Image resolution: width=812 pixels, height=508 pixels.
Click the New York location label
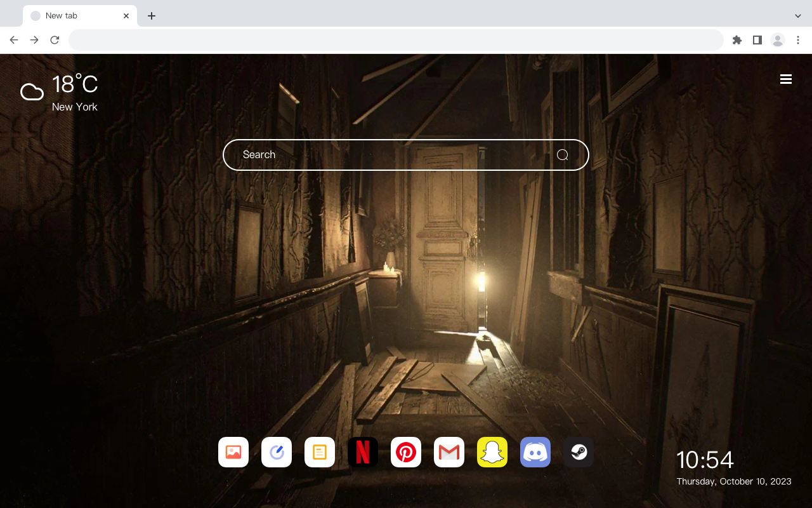[x=75, y=107]
